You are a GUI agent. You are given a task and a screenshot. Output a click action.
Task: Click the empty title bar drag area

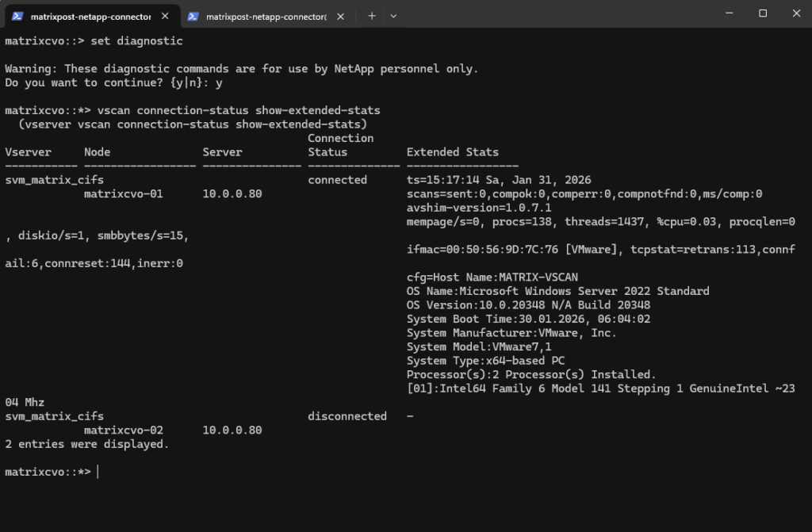[x=555, y=14]
